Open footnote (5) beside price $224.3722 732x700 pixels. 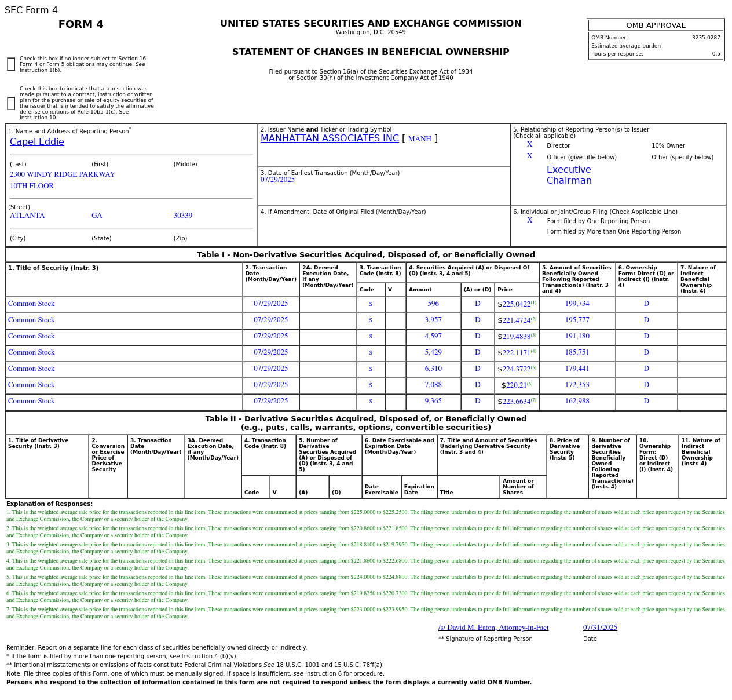[533, 368]
